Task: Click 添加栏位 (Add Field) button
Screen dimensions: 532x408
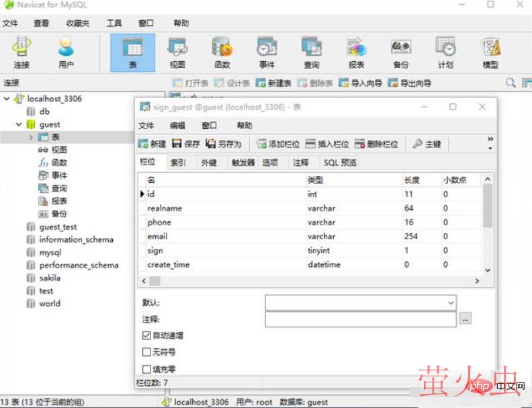Action: click(278, 144)
